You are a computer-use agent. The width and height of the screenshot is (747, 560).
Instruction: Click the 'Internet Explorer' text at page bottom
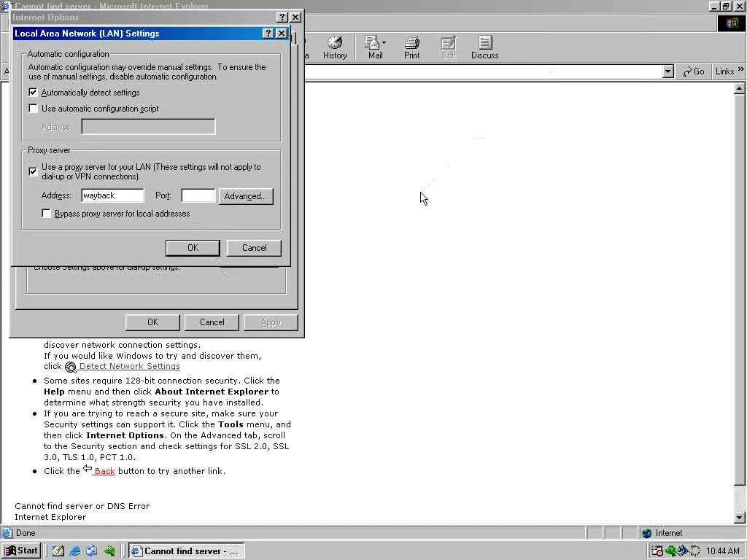pos(50,517)
